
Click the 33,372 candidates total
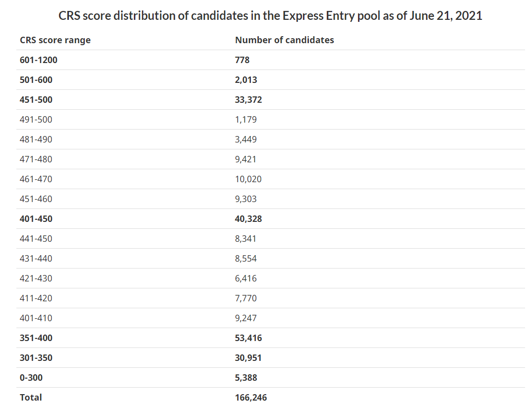(248, 100)
